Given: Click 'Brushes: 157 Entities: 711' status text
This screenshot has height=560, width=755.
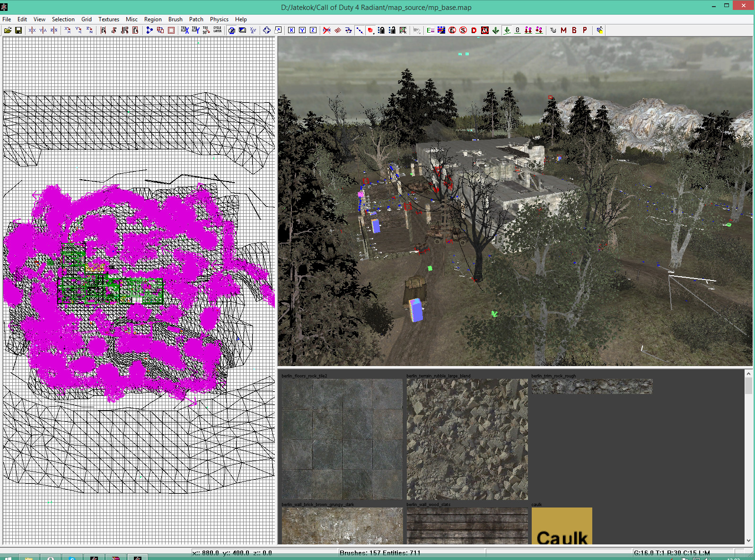Looking at the screenshot, I should 380,553.
